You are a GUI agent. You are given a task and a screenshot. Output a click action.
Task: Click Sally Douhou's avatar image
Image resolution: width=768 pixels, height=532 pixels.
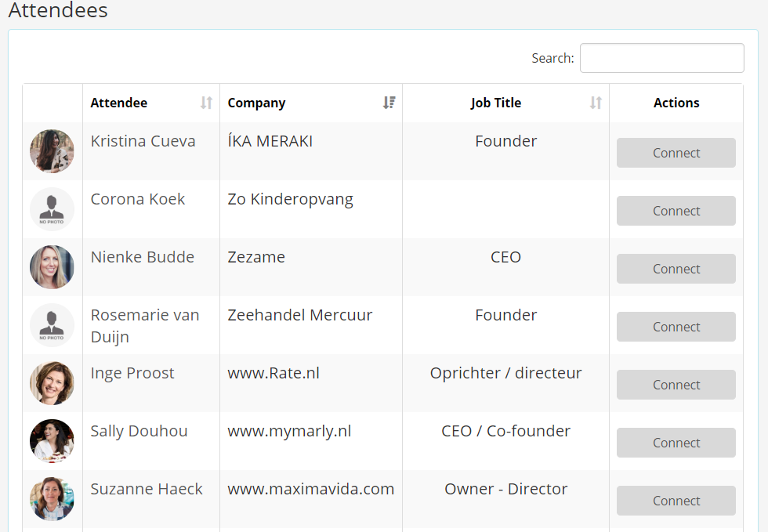pyautogui.click(x=52, y=441)
